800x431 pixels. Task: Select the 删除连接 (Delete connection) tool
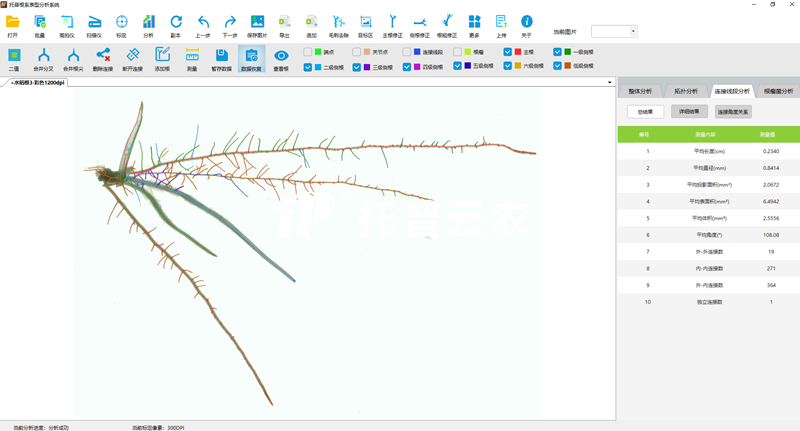[103, 57]
